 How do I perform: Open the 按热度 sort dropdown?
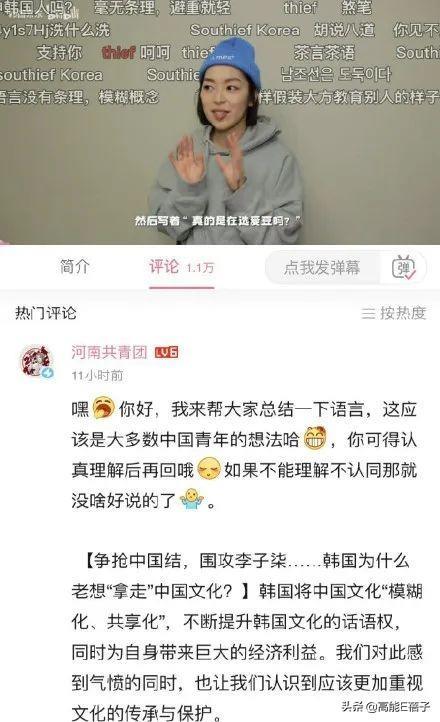click(394, 313)
